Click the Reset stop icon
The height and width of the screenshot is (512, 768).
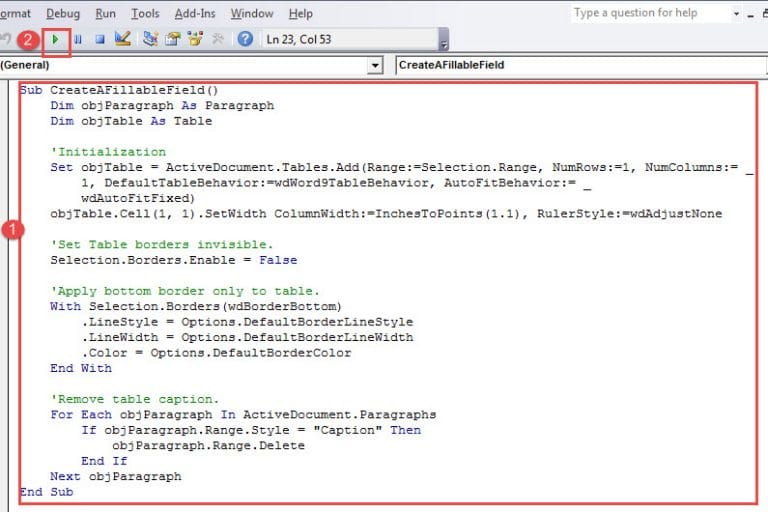[x=98, y=39]
